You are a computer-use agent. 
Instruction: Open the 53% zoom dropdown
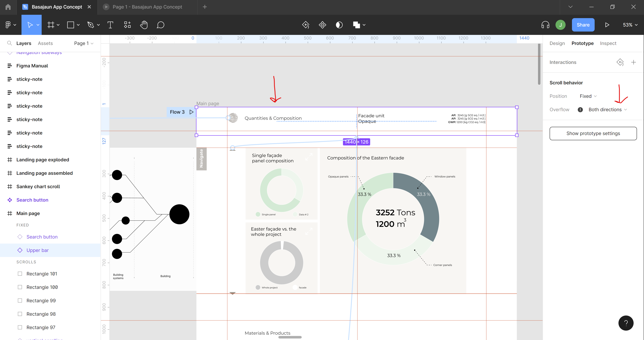point(630,25)
